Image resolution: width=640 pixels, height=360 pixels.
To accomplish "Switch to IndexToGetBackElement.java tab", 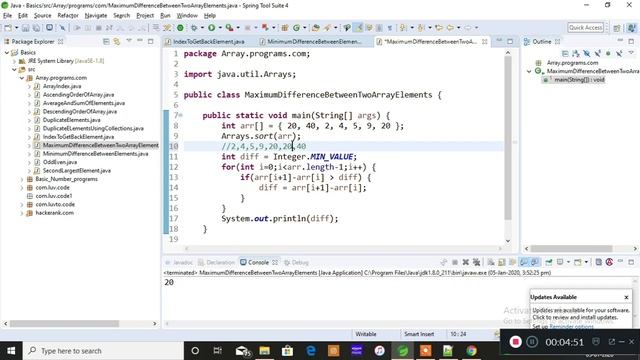I will 208,42.
